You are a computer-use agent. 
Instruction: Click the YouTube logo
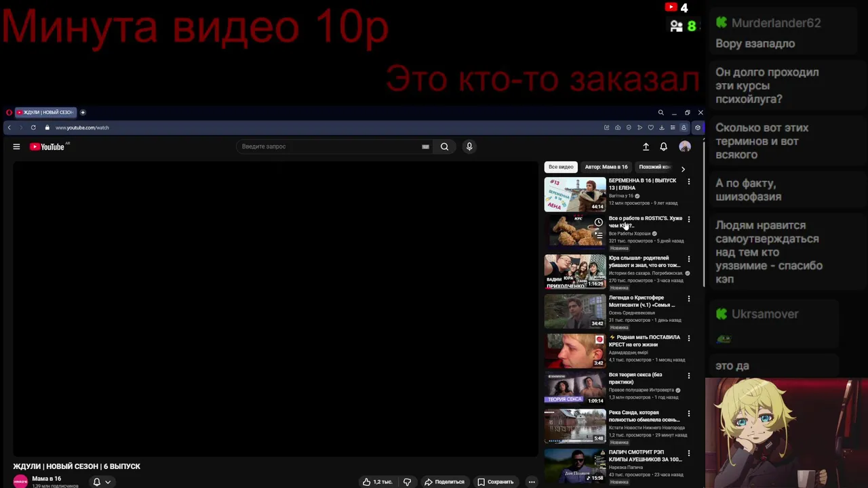(x=47, y=146)
